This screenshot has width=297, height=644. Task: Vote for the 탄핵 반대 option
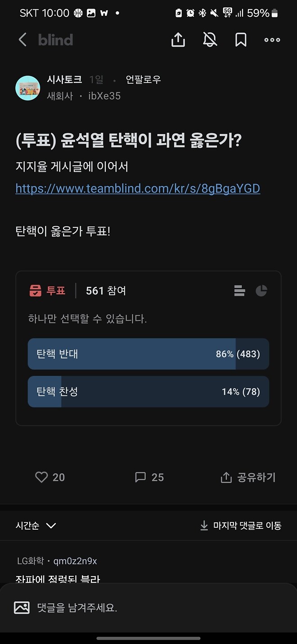coord(148,354)
